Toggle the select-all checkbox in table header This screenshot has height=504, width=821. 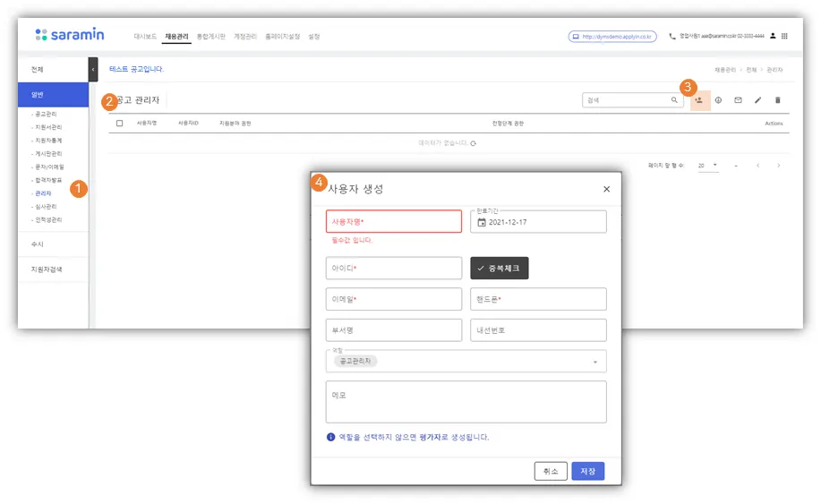pos(119,124)
